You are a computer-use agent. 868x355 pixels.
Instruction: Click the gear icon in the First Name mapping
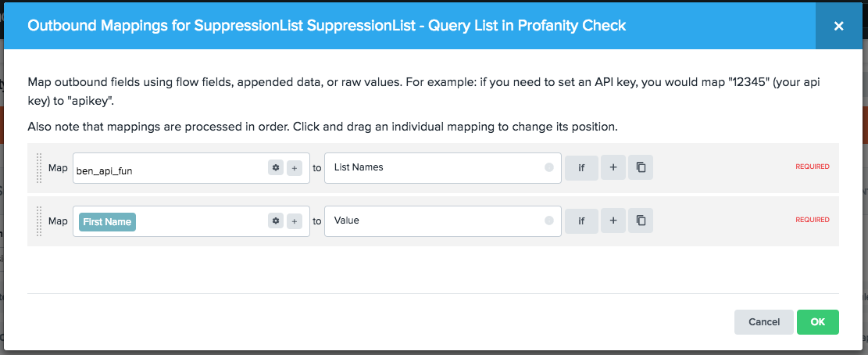click(275, 221)
